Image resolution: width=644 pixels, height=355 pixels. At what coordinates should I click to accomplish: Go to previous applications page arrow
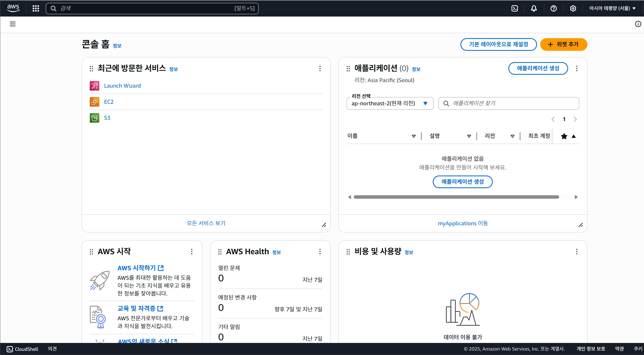coord(553,119)
